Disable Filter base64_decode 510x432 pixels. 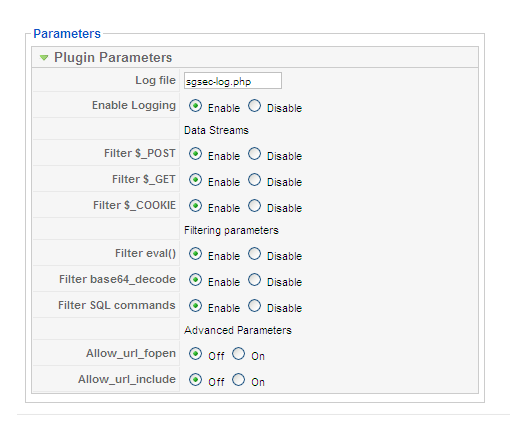[254, 280]
